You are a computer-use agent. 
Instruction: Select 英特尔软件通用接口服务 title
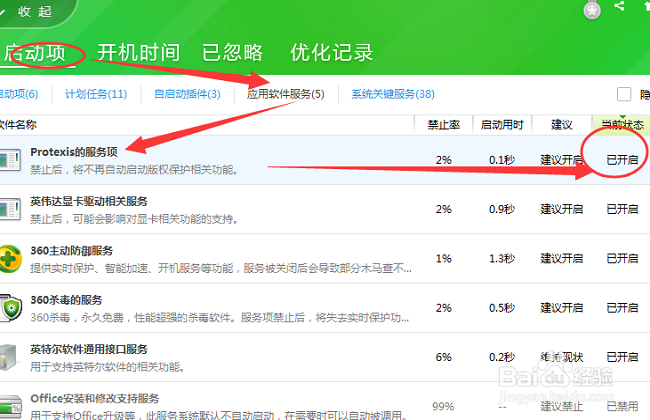click(x=89, y=350)
